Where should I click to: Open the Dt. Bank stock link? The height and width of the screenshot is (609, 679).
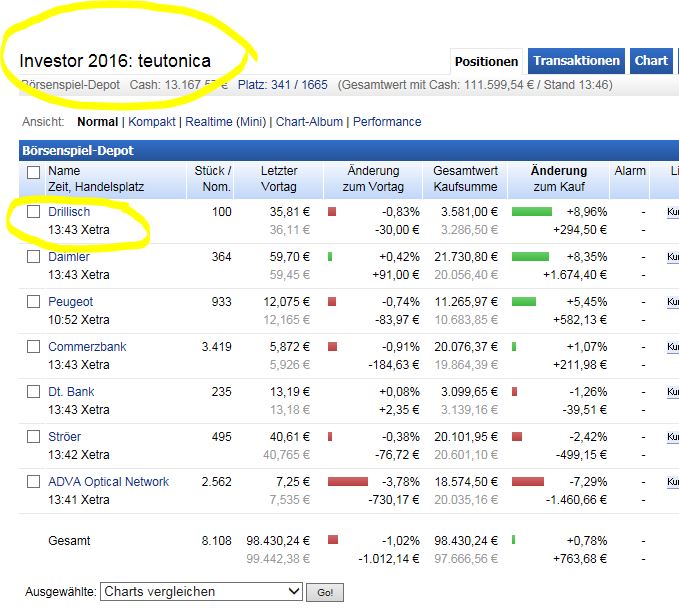pyautogui.click(x=71, y=392)
